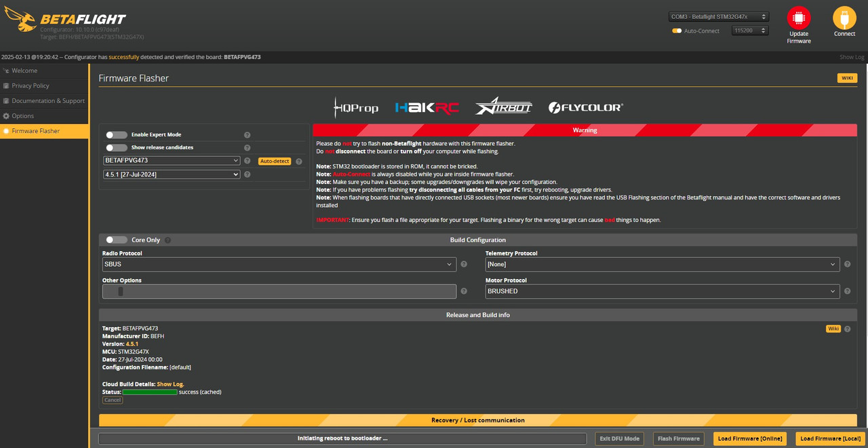Click the Airbot sponsor logo
The width and height of the screenshot is (868, 448).
pyautogui.click(x=503, y=107)
